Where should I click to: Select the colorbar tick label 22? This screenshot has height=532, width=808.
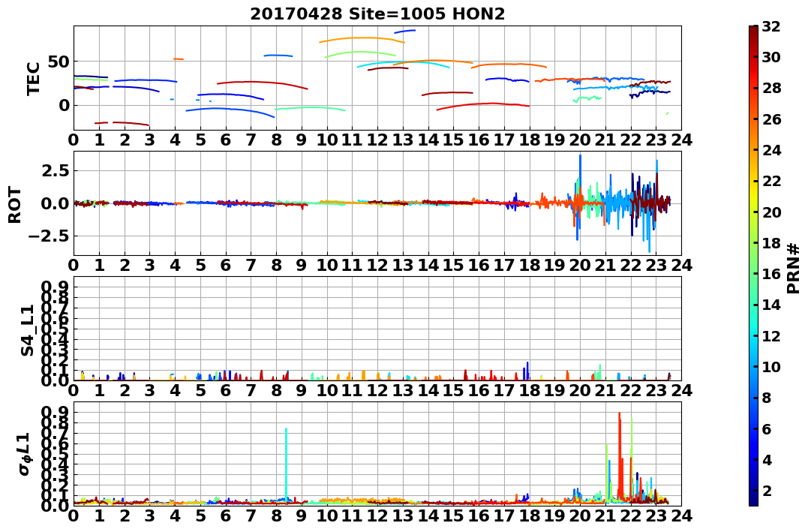(770, 181)
